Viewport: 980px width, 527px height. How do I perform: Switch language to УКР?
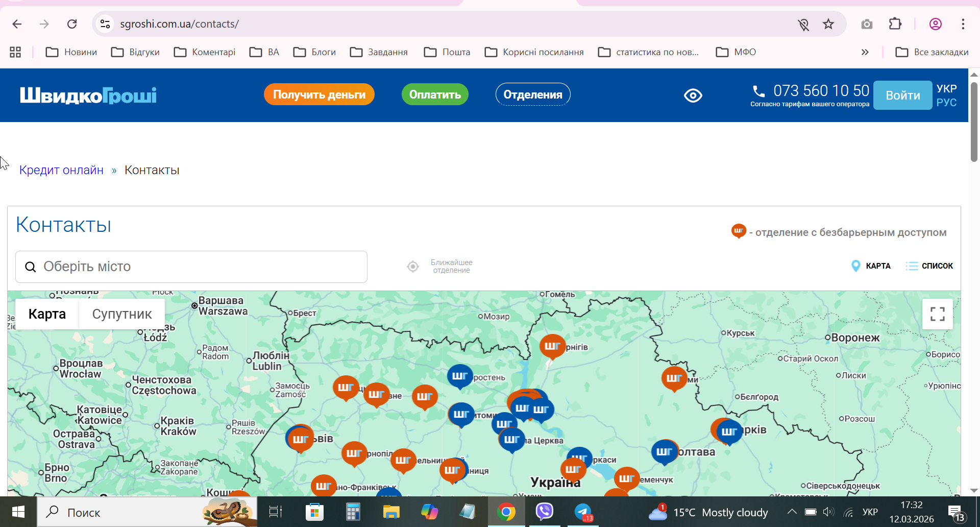pos(946,89)
